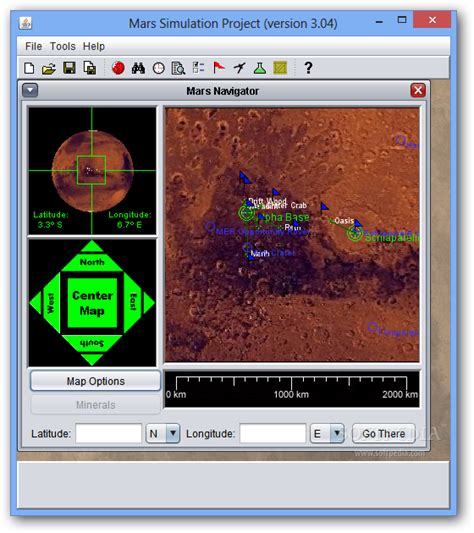The width and height of the screenshot is (474, 533).
Task: Open the Mission tool red flag icon
Action: coord(219,68)
